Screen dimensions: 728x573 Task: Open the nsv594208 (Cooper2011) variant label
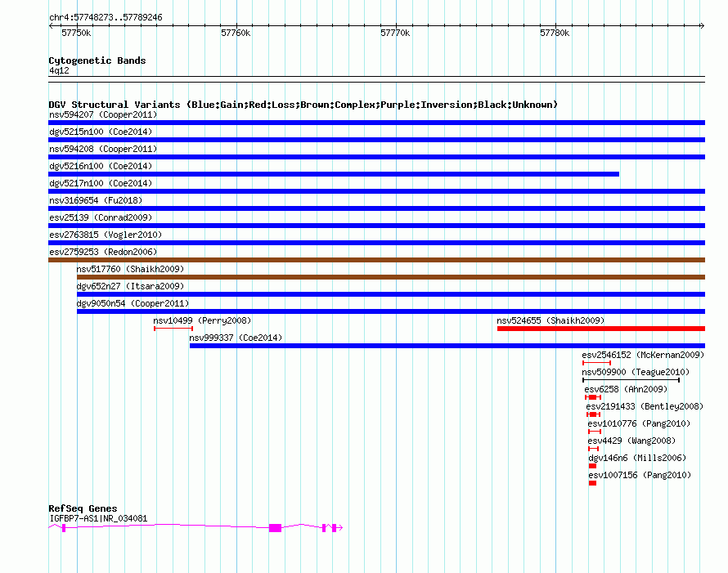[x=103, y=149]
